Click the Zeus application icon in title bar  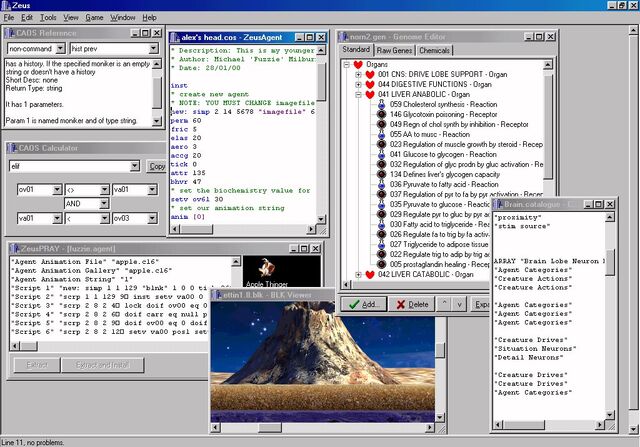[5, 5]
